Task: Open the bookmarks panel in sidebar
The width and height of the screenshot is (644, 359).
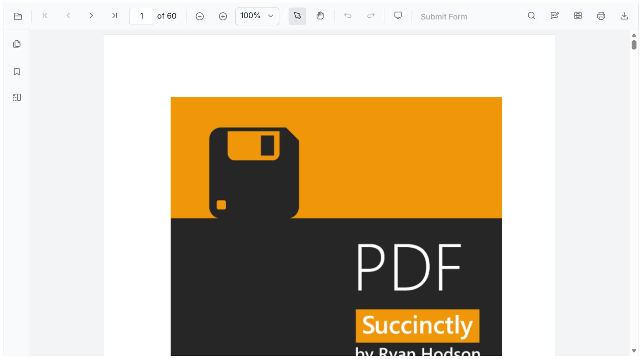Action: pos(17,72)
